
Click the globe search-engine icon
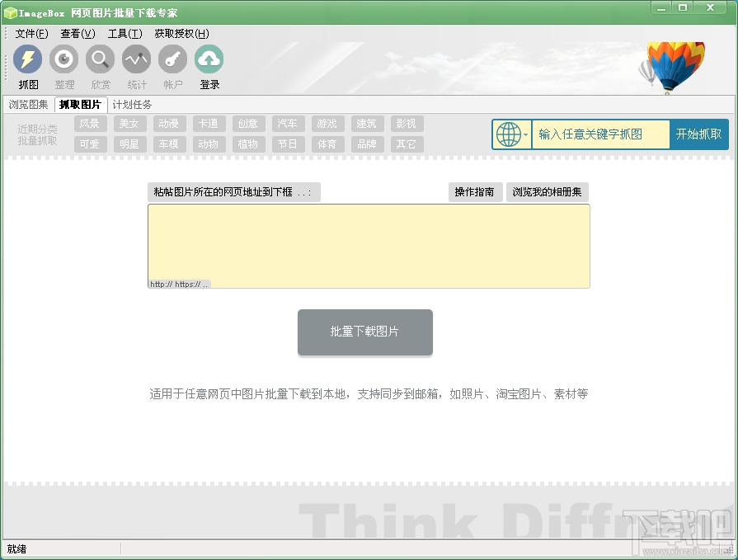click(x=506, y=134)
